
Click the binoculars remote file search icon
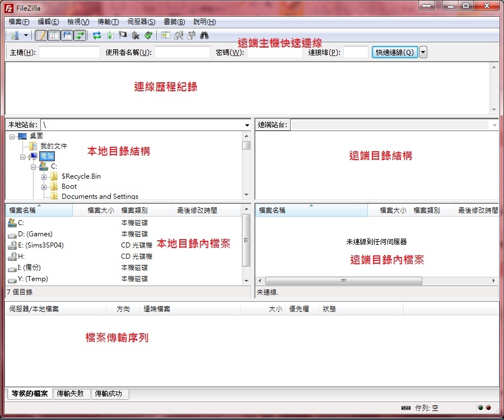[x=204, y=35]
